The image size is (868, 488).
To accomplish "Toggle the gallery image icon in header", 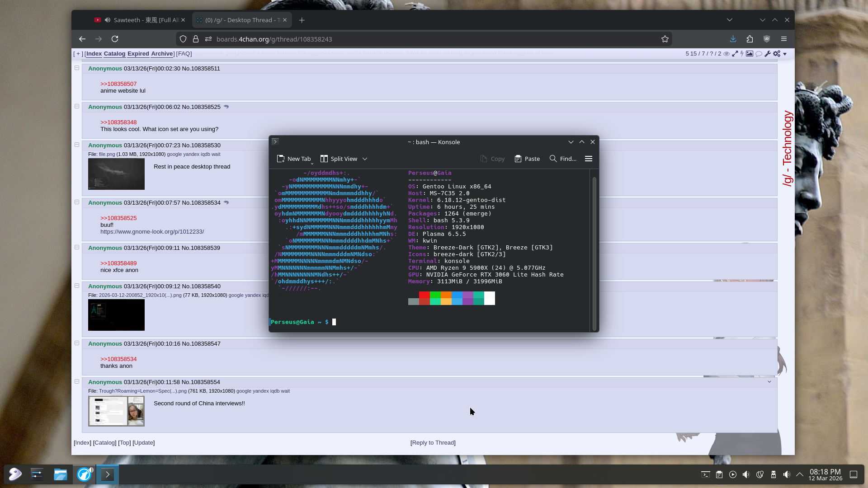I will pos(750,54).
